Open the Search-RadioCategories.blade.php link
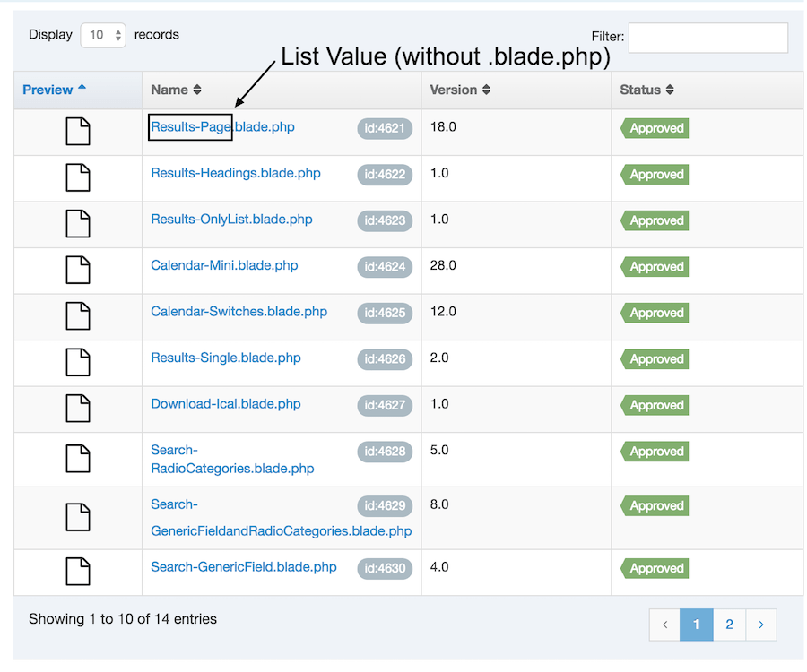The image size is (807, 672). click(x=231, y=460)
